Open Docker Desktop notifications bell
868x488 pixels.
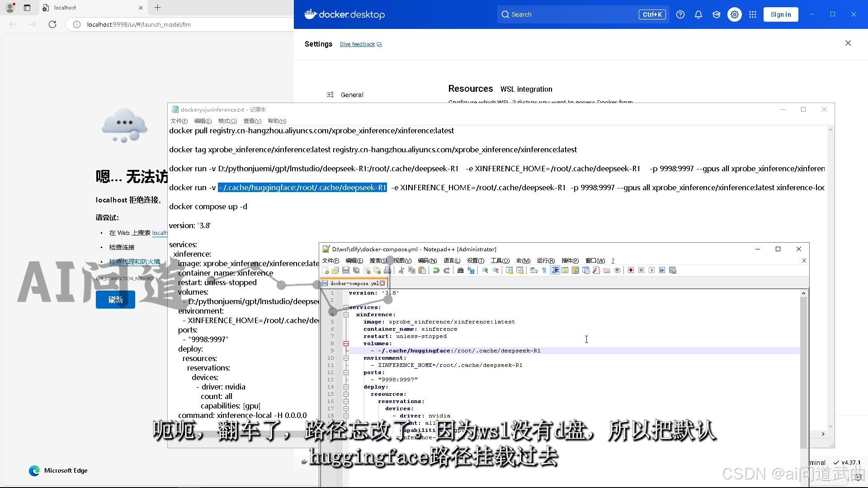click(x=698, y=14)
